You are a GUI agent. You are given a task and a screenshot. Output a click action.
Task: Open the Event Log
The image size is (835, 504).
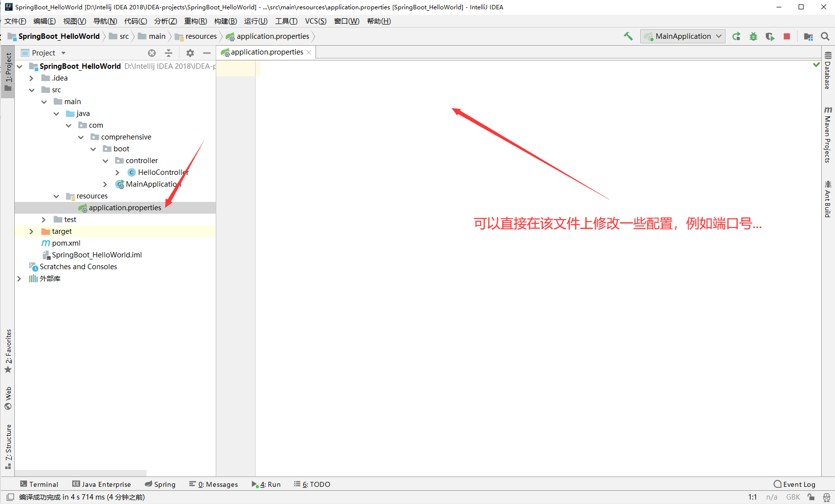pos(794,484)
